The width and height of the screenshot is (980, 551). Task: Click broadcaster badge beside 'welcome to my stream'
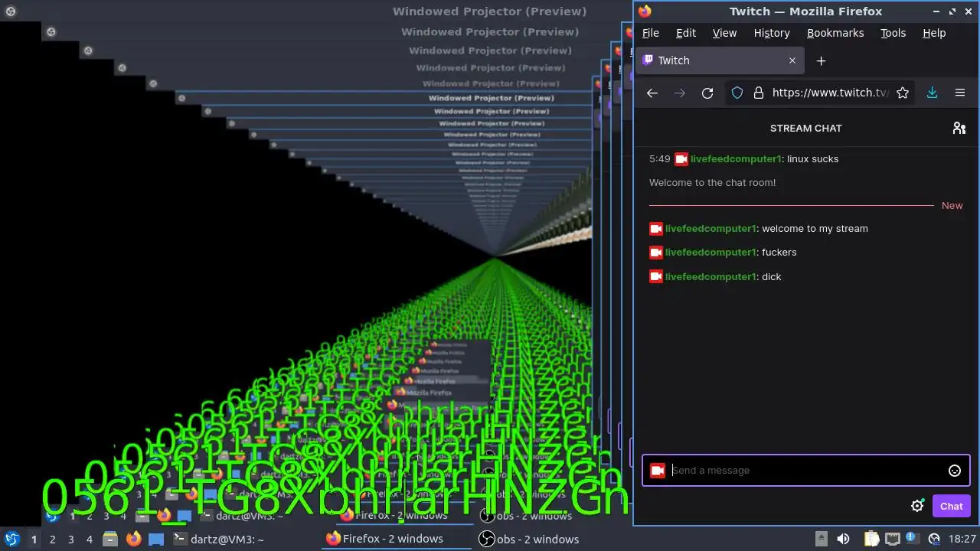pyautogui.click(x=655, y=229)
